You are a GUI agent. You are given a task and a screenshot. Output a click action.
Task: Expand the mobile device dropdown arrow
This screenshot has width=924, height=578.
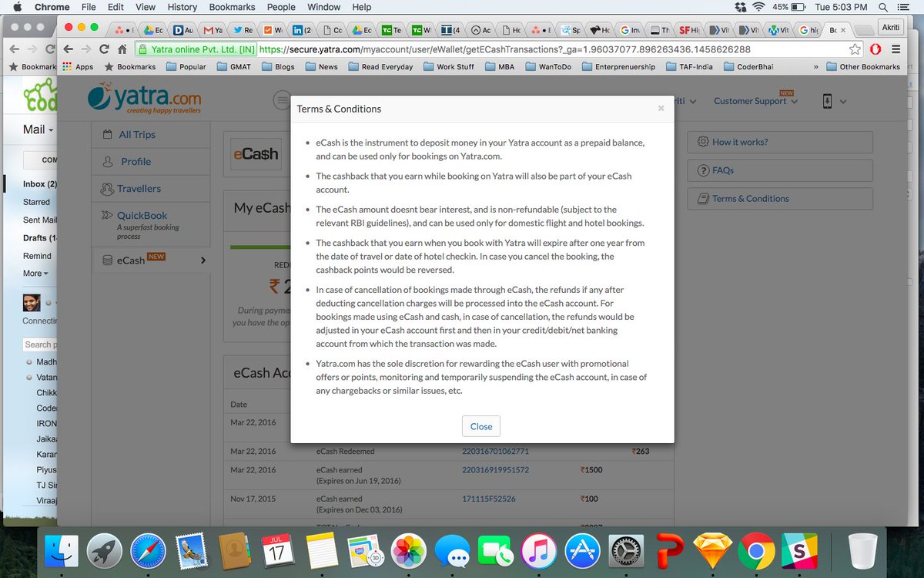[843, 102]
